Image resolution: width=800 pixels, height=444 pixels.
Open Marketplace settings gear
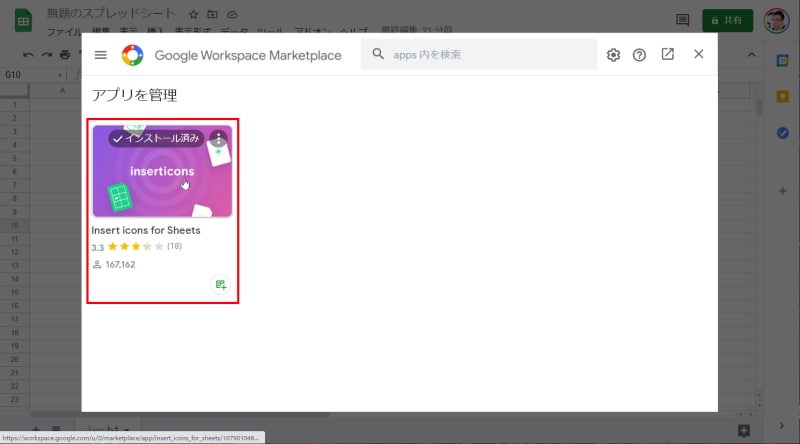click(x=613, y=55)
